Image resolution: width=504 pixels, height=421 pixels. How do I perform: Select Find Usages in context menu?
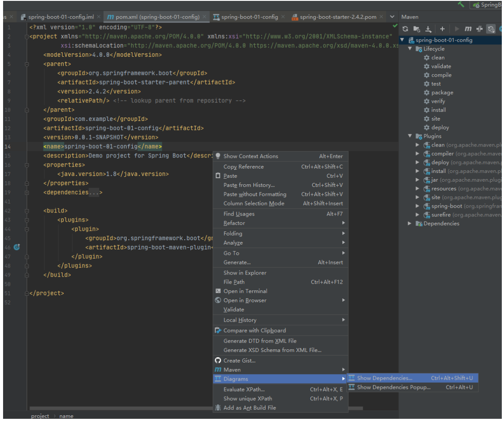point(281,214)
